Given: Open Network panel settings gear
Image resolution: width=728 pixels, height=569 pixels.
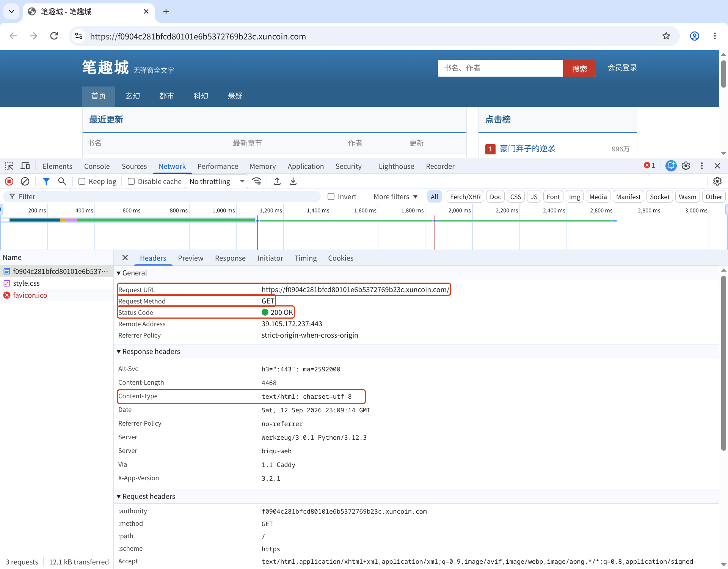Looking at the screenshot, I should pyautogui.click(x=717, y=181).
